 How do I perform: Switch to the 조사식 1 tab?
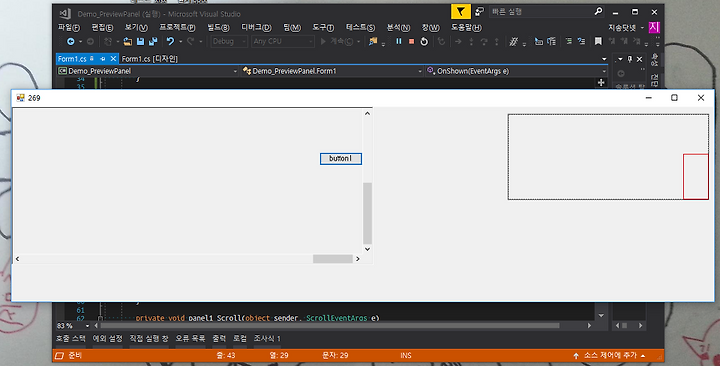point(267,338)
